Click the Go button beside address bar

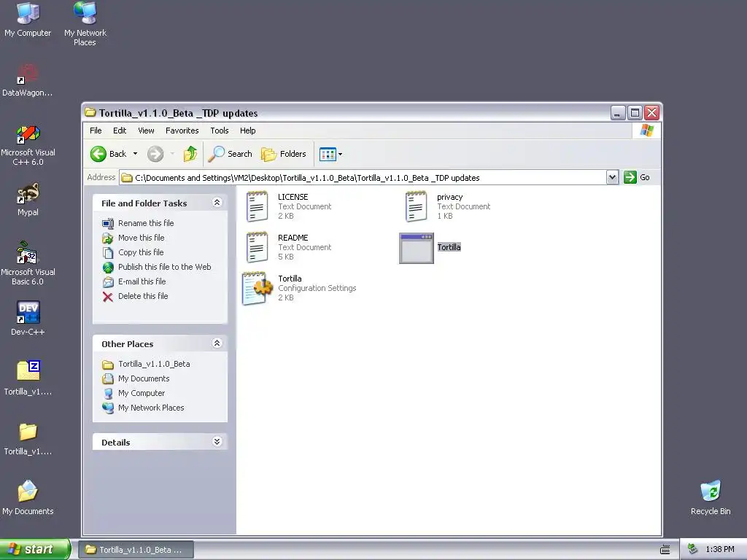[x=637, y=177]
